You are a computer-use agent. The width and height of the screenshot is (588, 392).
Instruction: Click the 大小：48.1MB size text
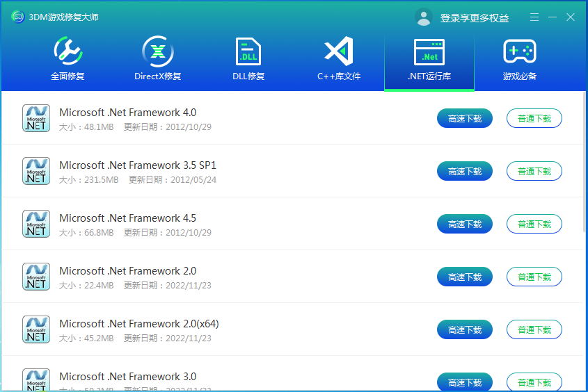86,127
